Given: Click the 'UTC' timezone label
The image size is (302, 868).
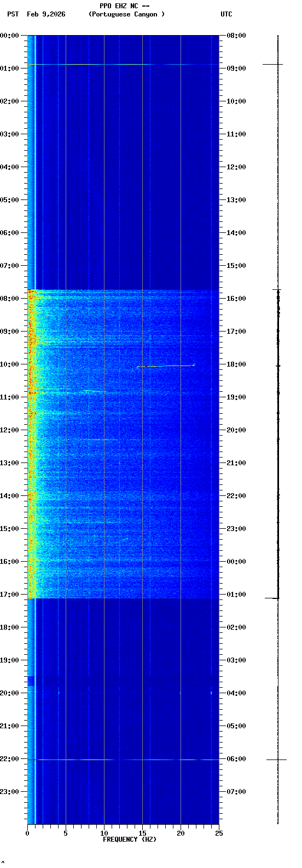Looking at the screenshot, I should 226,14.
